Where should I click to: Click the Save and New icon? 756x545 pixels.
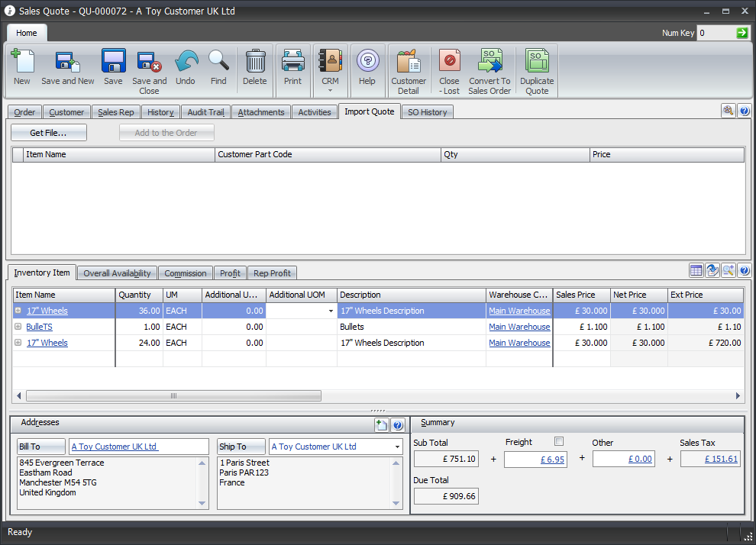[x=67, y=67]
